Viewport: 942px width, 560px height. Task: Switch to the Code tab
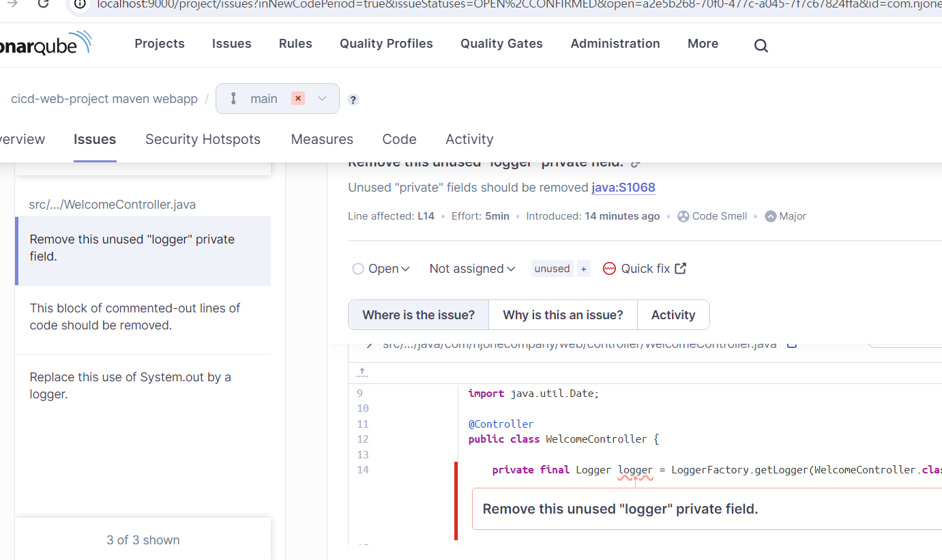click(x=399, y=139)
